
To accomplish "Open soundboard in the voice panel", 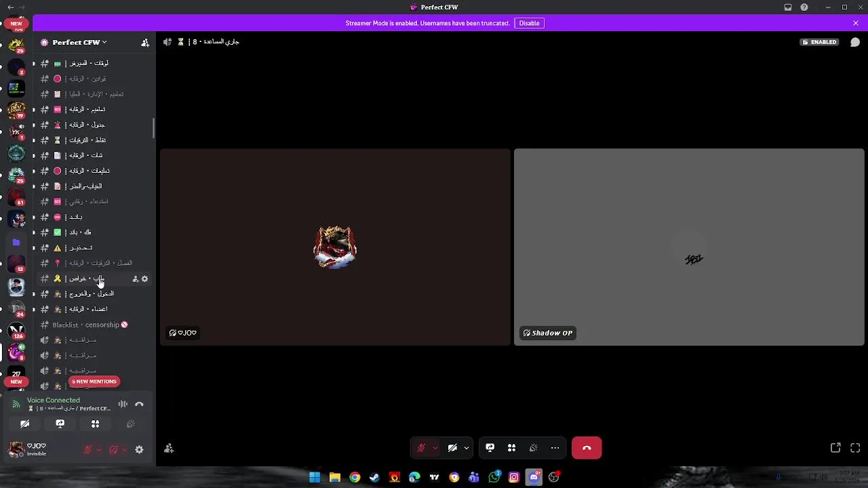I will point(131,424).
